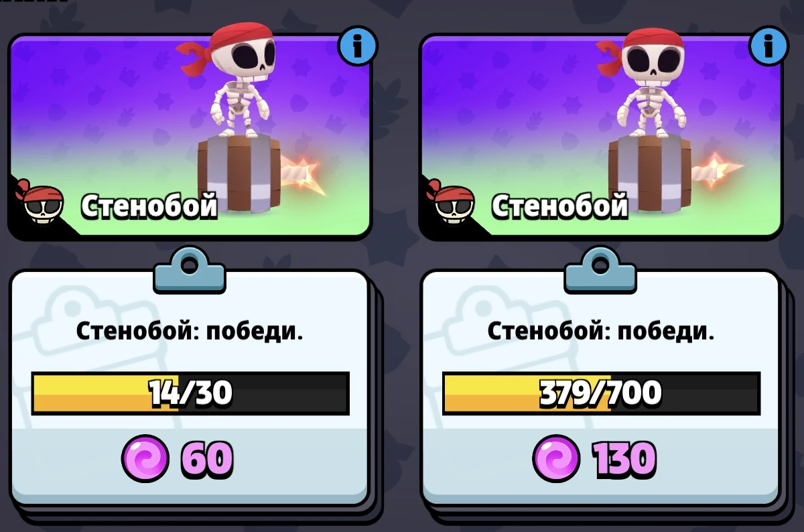This screenshot has height=532, width=804.
Task: Open info icon above the 379/700 quest
Action: click(x=768, y=46)
